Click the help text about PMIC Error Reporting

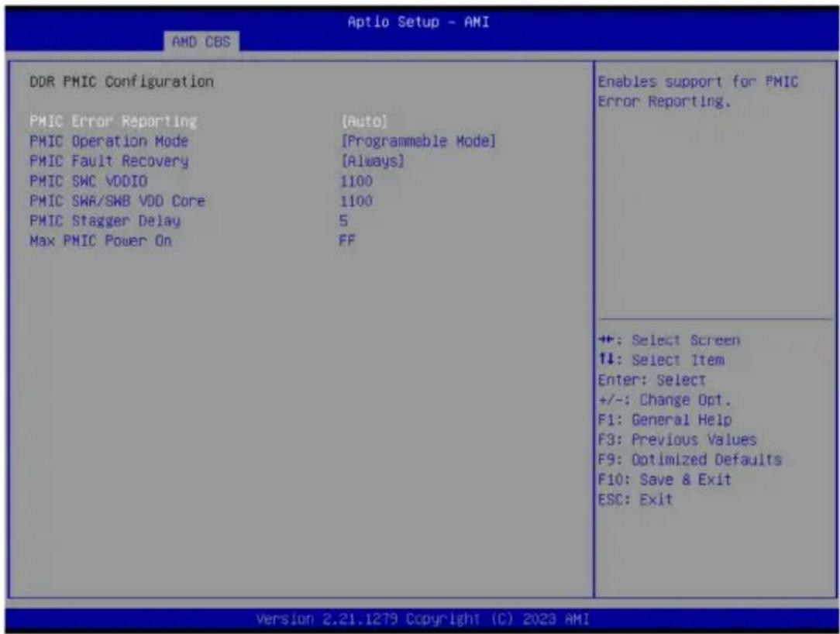(698, 91)
